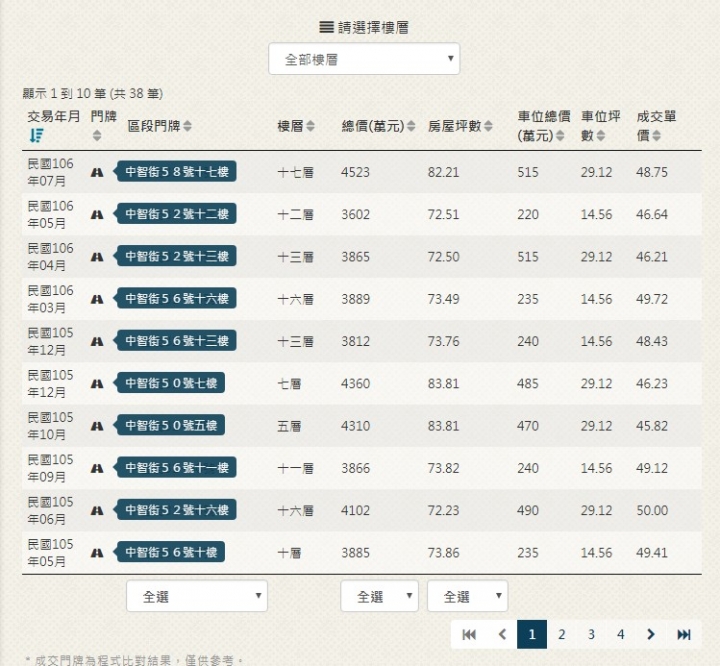Click road icon for 中智街56號十樓
This screenshot has width=720, height=666.
(x=96, y=553)
